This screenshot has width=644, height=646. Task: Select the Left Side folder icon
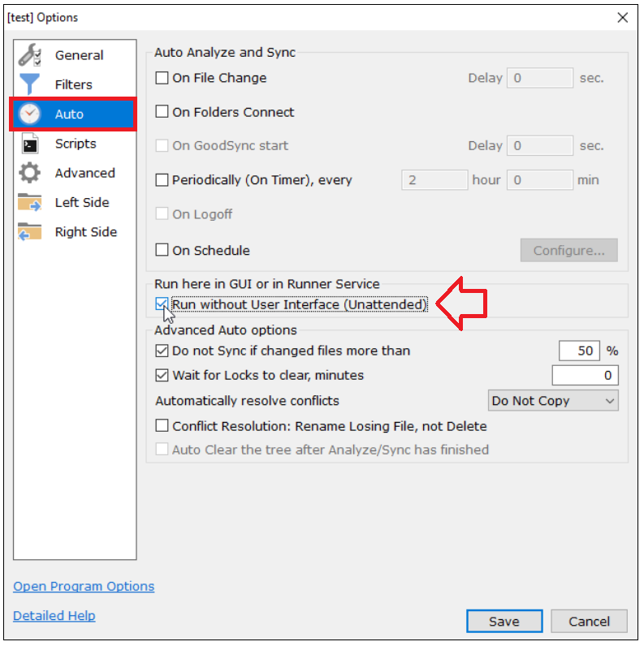point(30,203)
